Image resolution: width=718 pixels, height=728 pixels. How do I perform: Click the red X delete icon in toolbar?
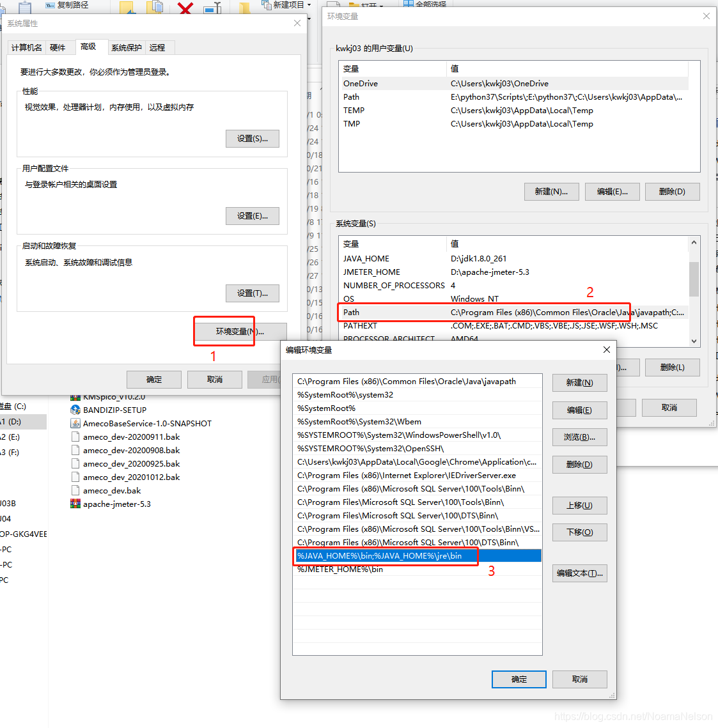coord(185,8)
